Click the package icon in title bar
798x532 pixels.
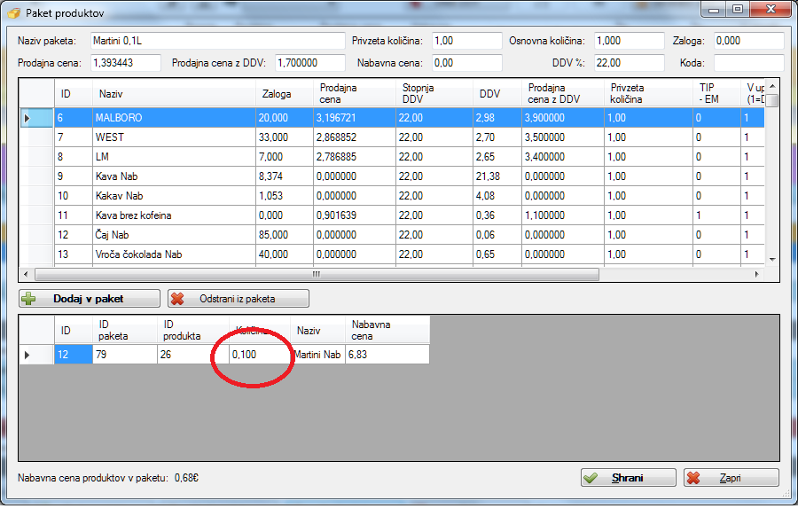click(13, 13)
